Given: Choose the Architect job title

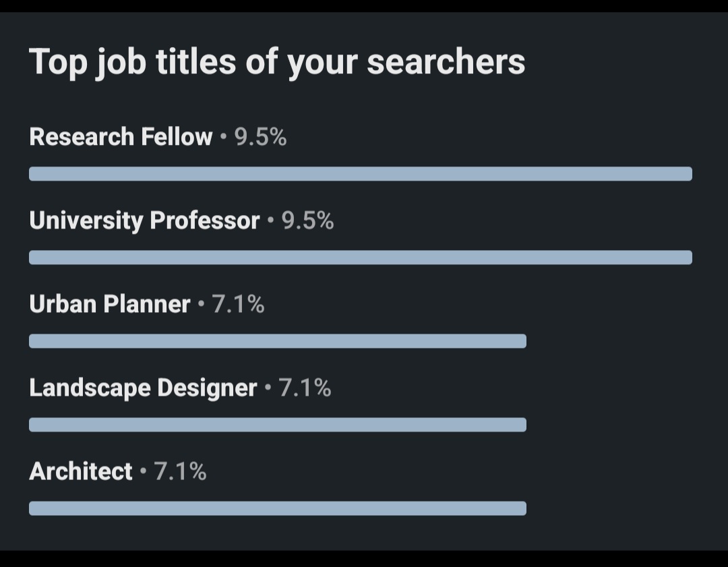Looking at the screenshot, I should click(81, 471).
